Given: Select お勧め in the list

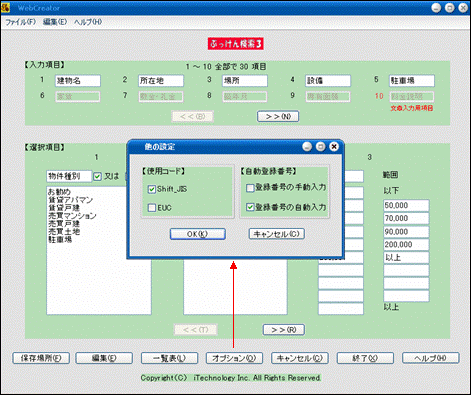Looking at the screenshot, I should (x=59, y=192).
